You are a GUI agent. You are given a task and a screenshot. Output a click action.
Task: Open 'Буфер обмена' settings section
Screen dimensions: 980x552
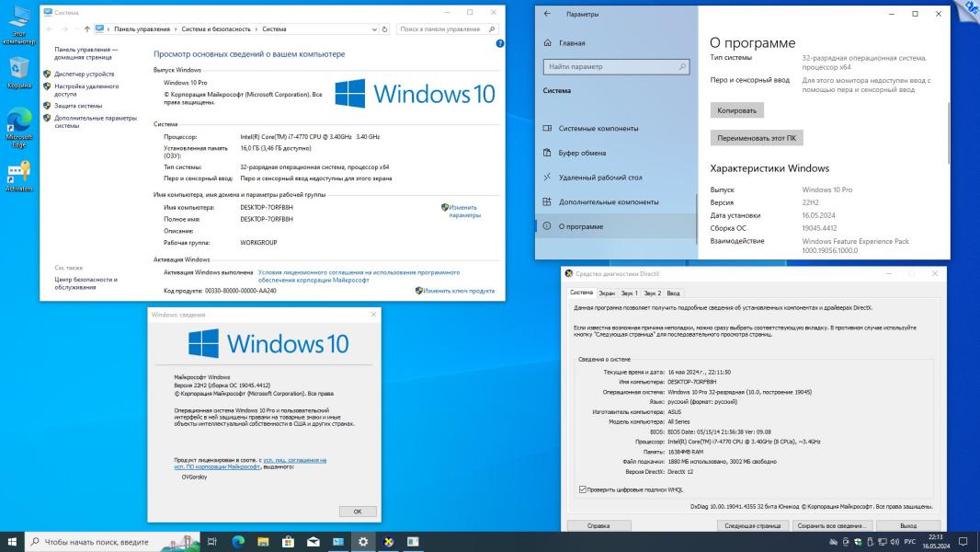(x=616, y=153)
